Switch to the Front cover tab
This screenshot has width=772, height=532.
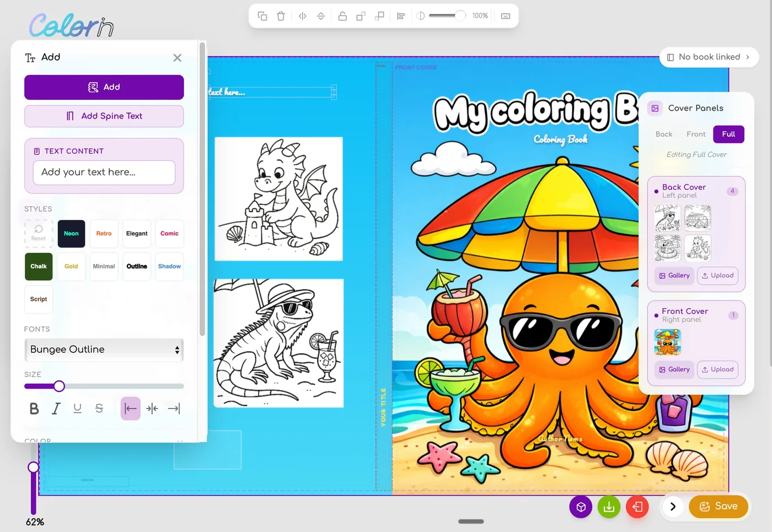pyautogui.click(x=695, y=134)
